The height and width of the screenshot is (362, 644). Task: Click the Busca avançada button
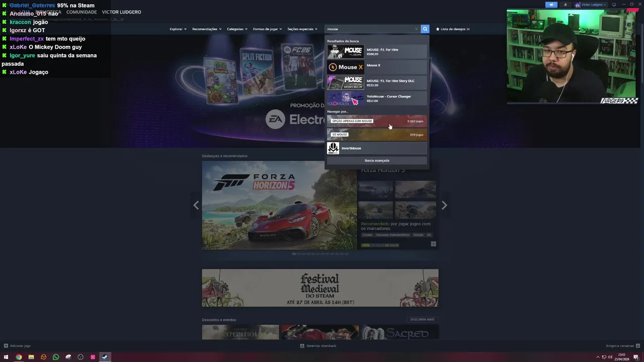coord(377,160)
